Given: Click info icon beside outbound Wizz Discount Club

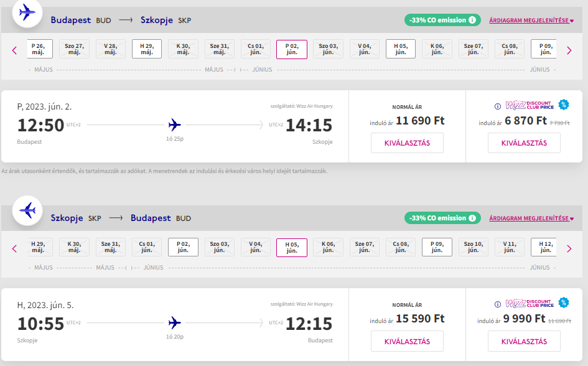Looking at the screenshot, I should tap(497, 106).
